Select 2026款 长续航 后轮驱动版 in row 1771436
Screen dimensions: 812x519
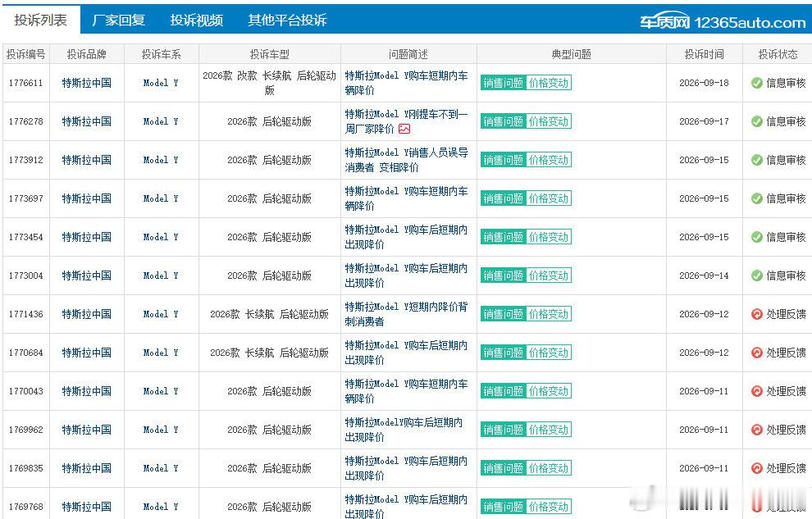269,314
